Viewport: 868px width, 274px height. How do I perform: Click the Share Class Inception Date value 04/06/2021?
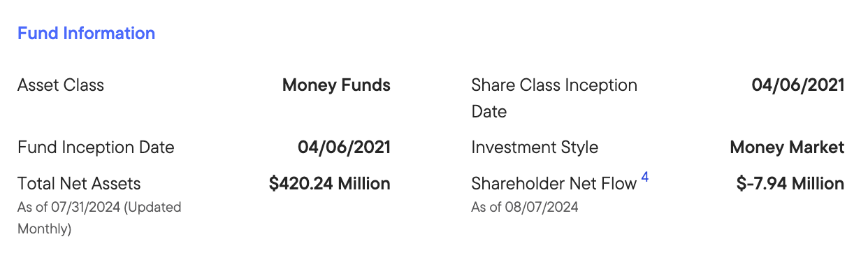[x=798, y=85]
